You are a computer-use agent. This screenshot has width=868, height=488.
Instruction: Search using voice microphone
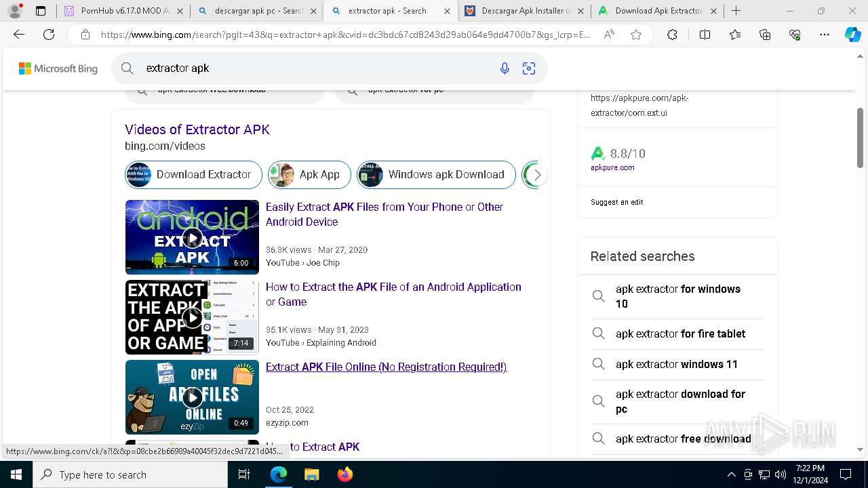point(505,68)
